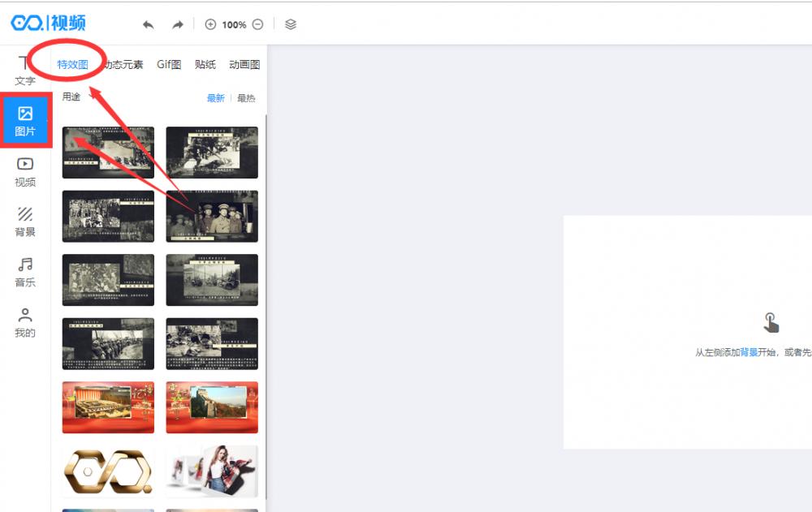Open the layers stack icon
The height and width of the screenshot is (512, 812).
click(291, 24)
